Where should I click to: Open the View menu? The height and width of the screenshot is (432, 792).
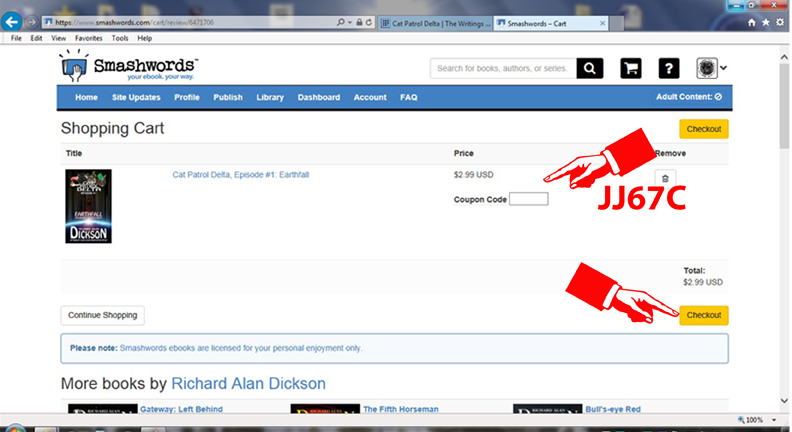(x=58, y=38)
